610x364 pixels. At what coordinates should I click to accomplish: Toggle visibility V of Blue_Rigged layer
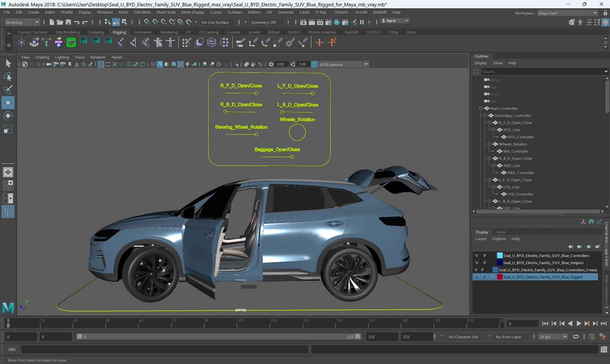tap(477, 277)
